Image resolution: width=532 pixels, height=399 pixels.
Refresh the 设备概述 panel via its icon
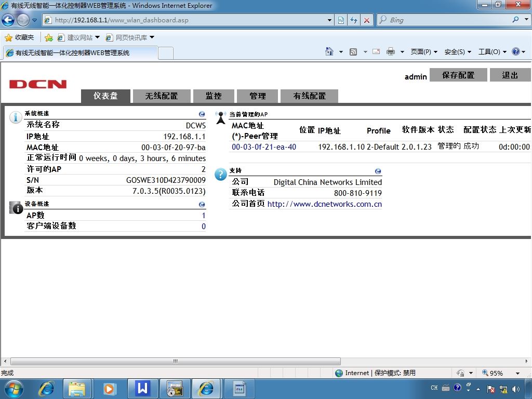click(202, 205)
